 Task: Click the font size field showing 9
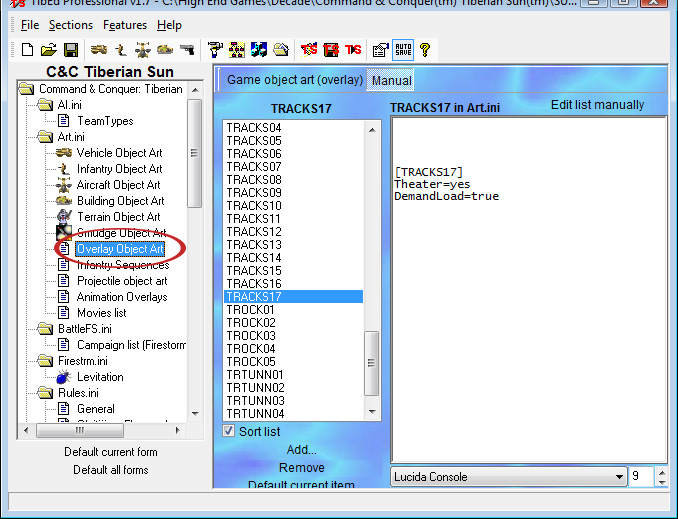pyautogui.click(x=642, y=477)
